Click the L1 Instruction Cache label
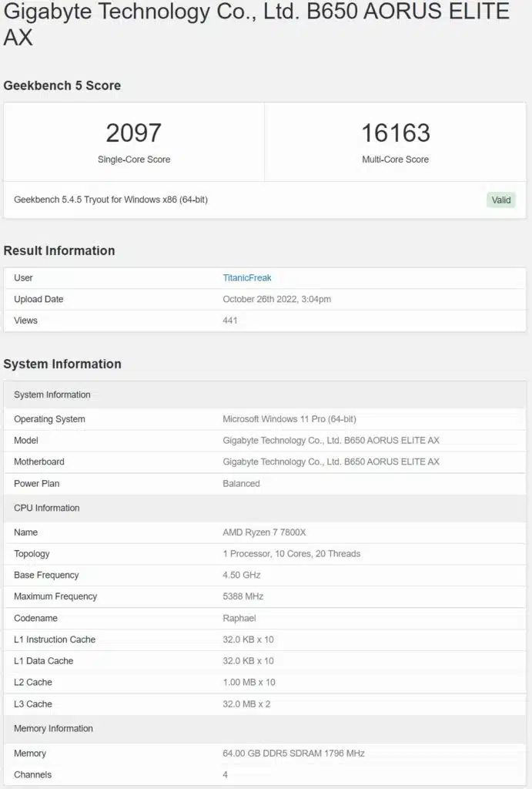Screen dimensions: 532x789 click(55, 640)
